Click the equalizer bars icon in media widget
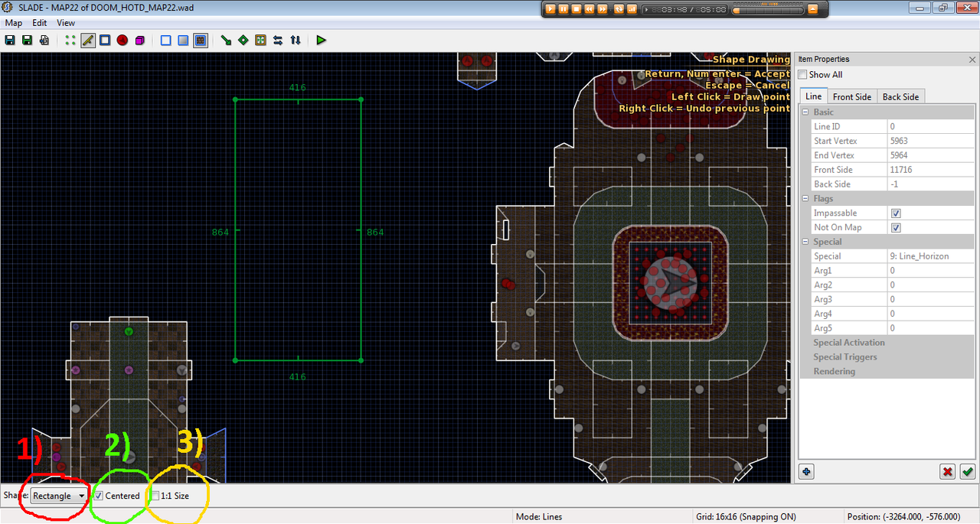Image resolution: width=980 pixels, height=524 pixels. coord(632,9)
